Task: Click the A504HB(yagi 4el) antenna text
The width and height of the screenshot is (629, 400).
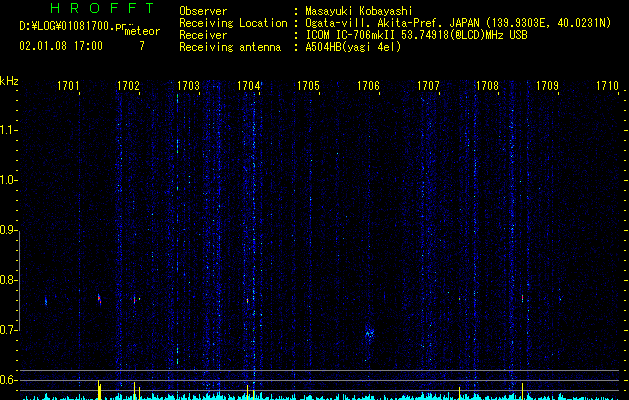Action: pyautogui.click(x=353, y=47)
